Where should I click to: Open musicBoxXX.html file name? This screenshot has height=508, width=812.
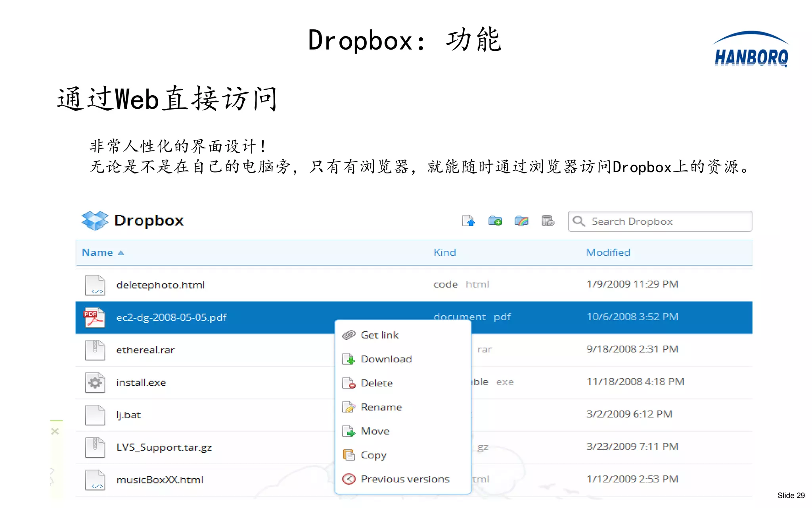coord(160,480)
